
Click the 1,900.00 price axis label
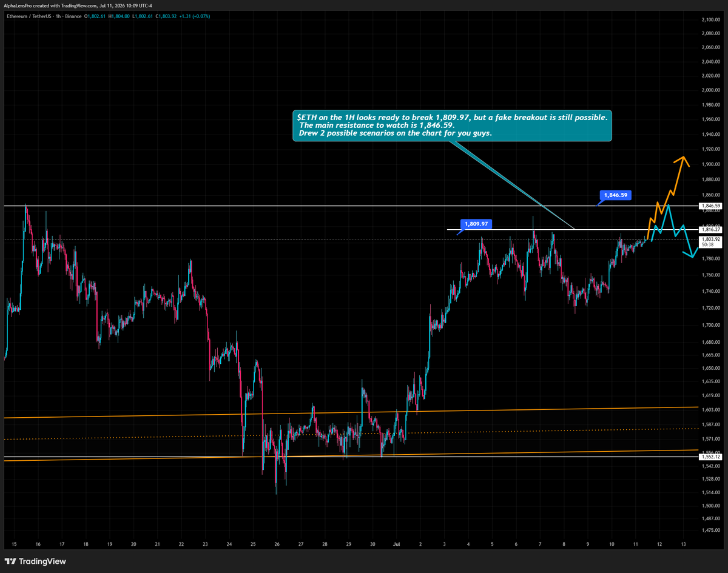[x=710, y=164]
